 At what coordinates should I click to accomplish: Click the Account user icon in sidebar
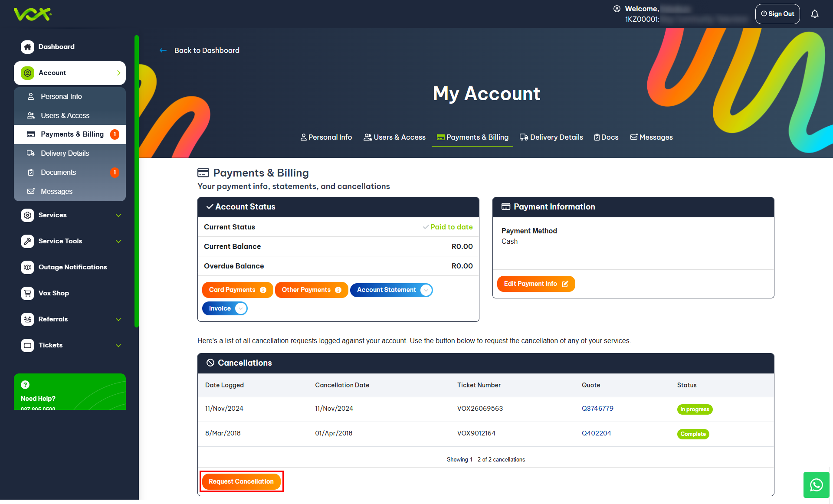27,73
